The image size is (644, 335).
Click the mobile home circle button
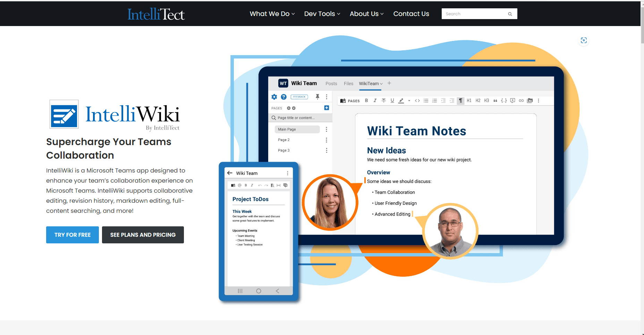point(259,291)
